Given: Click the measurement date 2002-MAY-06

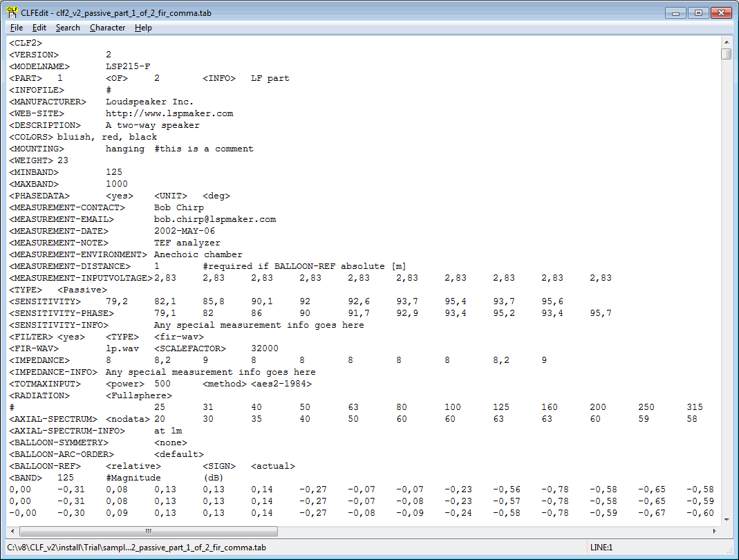Looking at the screenshot, I should coord(185,231).
